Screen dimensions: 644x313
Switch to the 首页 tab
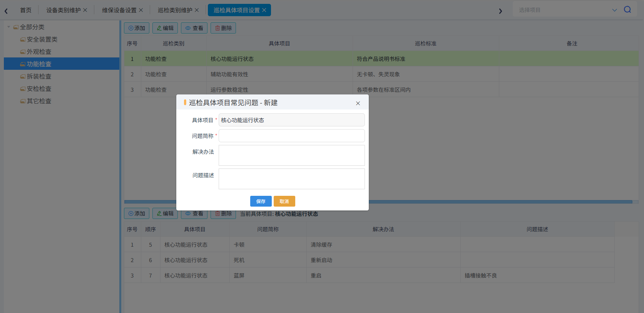pos(26,10)
